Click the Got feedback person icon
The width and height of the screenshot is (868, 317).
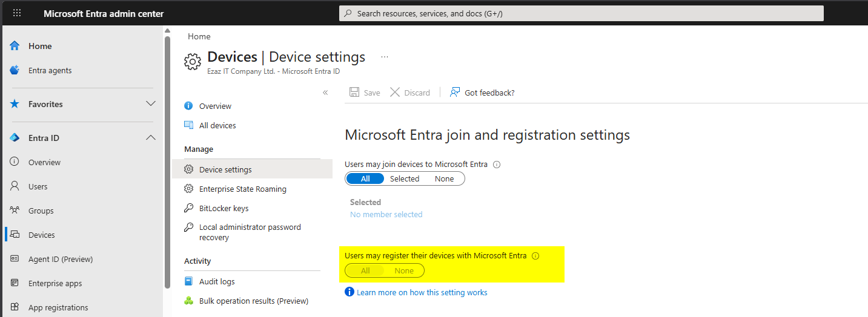coord(455,92)
